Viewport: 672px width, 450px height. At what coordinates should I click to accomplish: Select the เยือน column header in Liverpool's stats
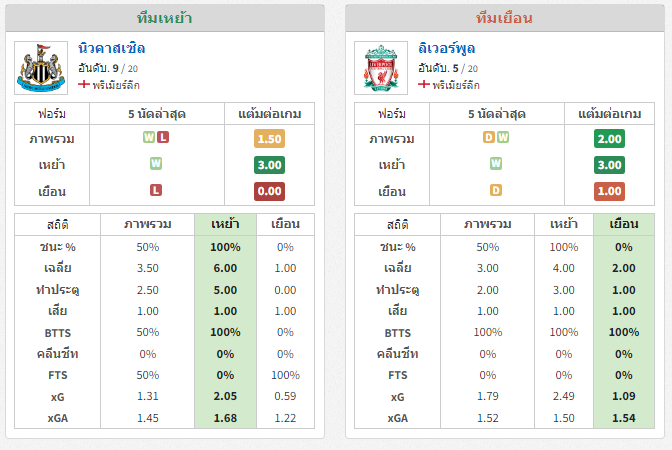click(624, 225)
